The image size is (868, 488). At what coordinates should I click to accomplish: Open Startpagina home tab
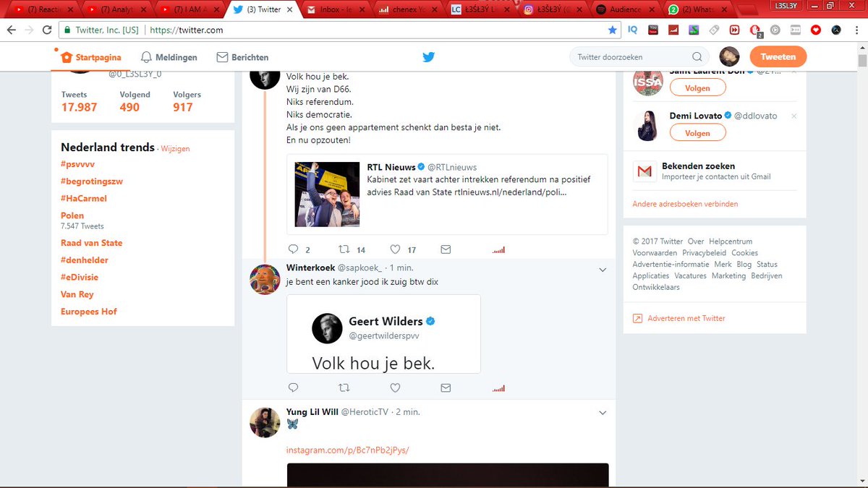90,57
